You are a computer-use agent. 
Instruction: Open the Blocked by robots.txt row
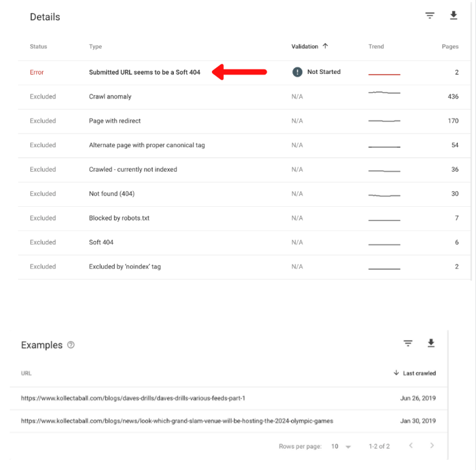click(x=244, y=218)
